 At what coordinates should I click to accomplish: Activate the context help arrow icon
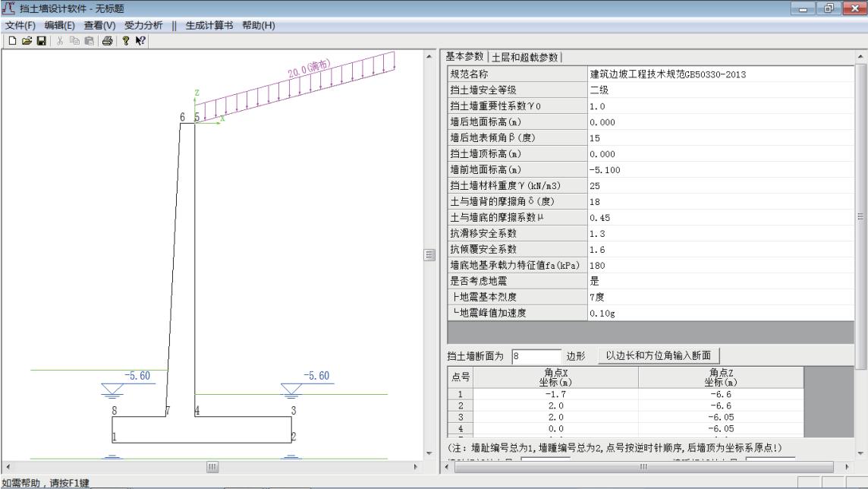[x=139, y=42]
